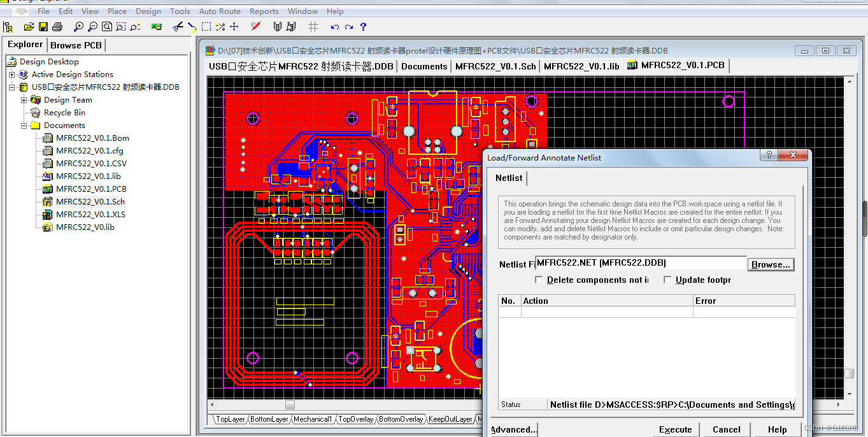Execute the netlist load operation
This screenshot has height=437, width=868.
coord(675,429)
